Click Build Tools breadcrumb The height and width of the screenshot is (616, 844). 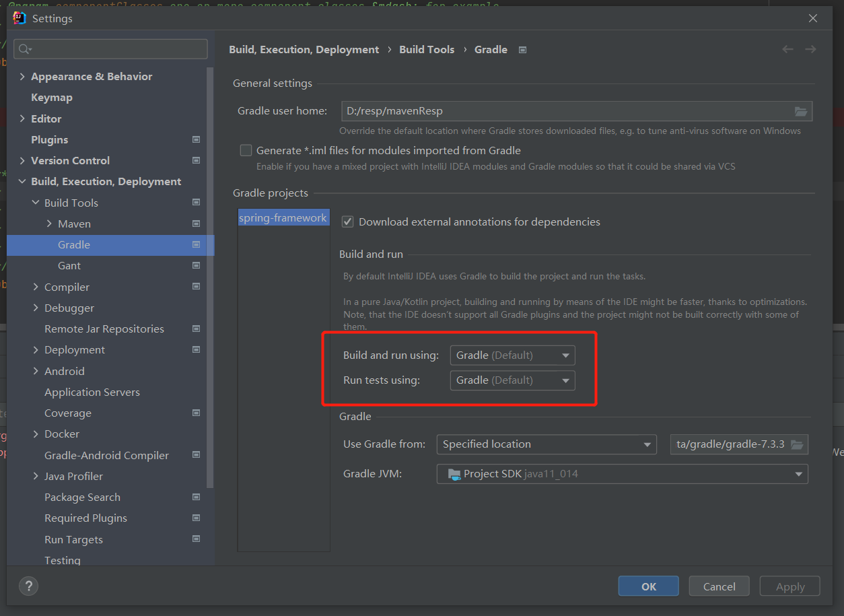(427, 49)
